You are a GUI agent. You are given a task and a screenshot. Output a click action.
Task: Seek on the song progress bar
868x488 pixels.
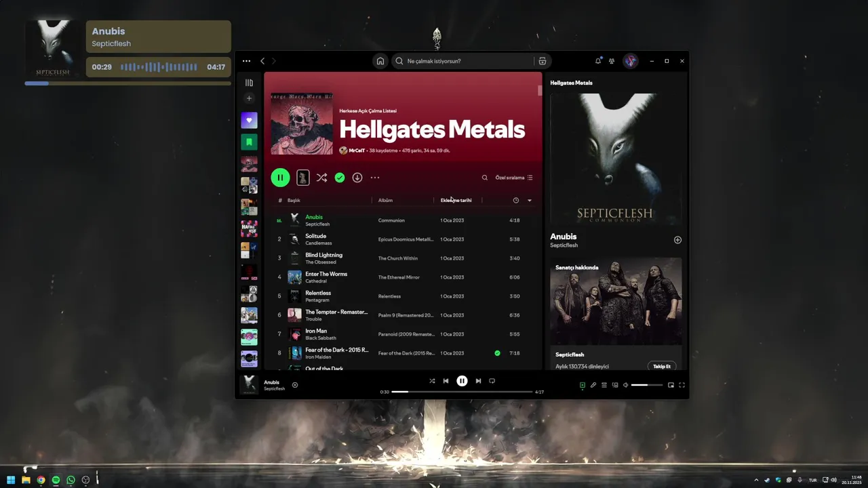pos(462,392)
